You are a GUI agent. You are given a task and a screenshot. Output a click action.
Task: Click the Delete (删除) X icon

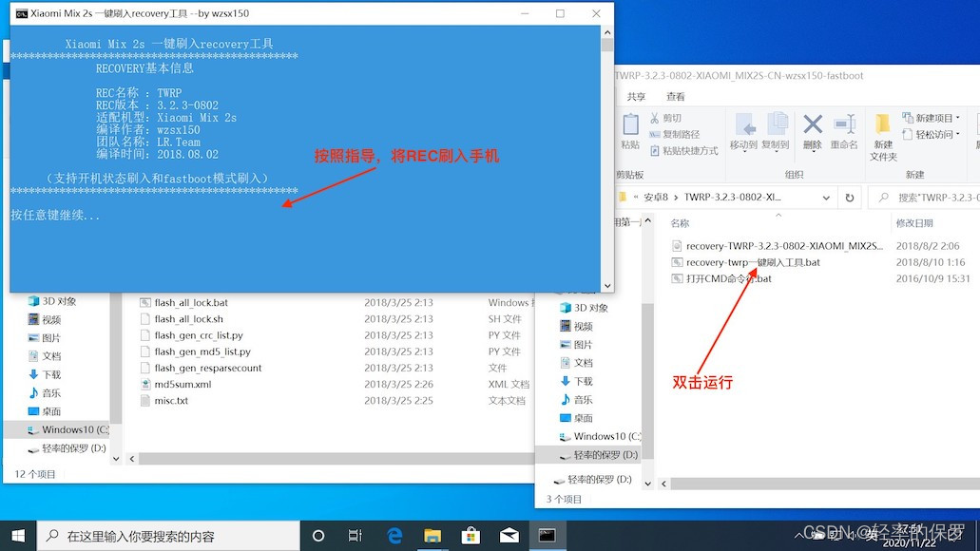[813, 124]
